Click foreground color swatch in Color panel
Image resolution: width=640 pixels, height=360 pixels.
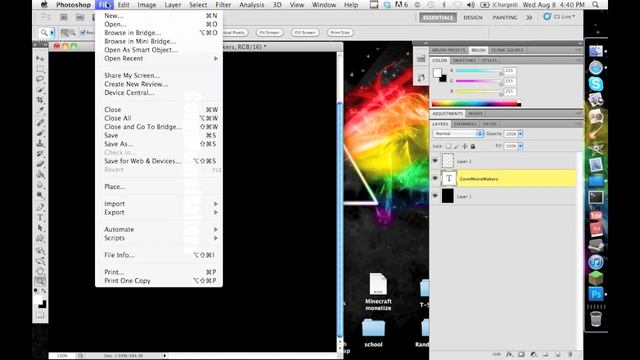(438, 73)
